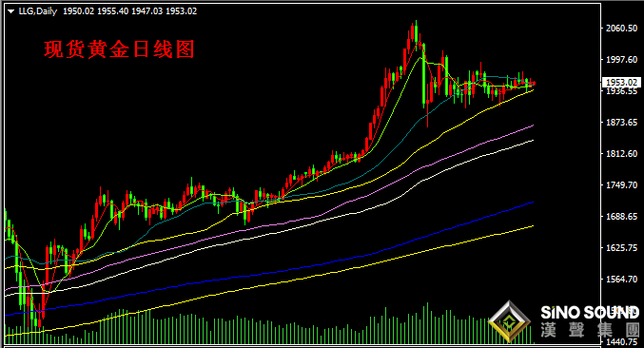644x348 pixels.
Task: Click the 1997.60 price axis label
Action: pos(621,60)
